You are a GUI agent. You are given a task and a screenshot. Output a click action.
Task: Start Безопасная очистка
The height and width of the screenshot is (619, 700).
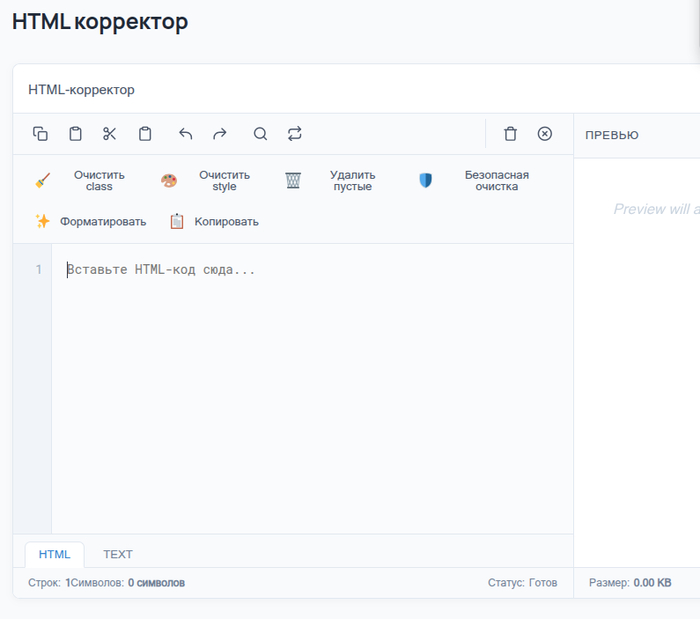(x=497, y=181)
